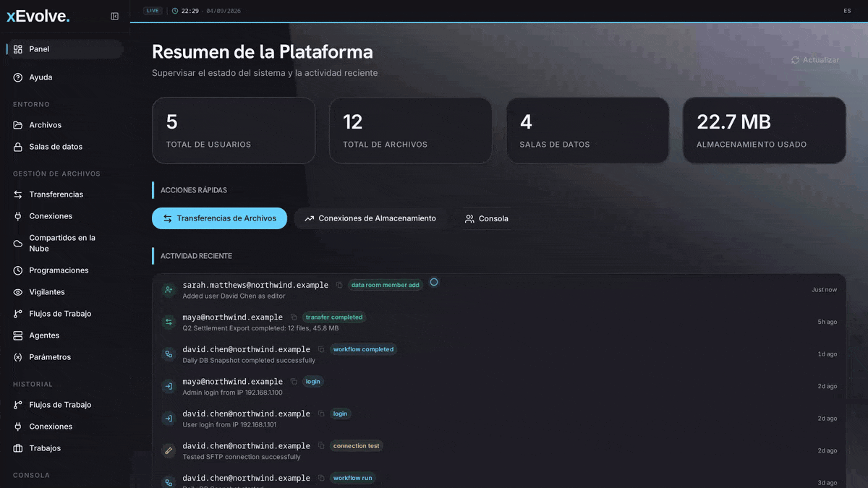
Task: Copy david.chen email in workflow run row
Action: [321, 478]
